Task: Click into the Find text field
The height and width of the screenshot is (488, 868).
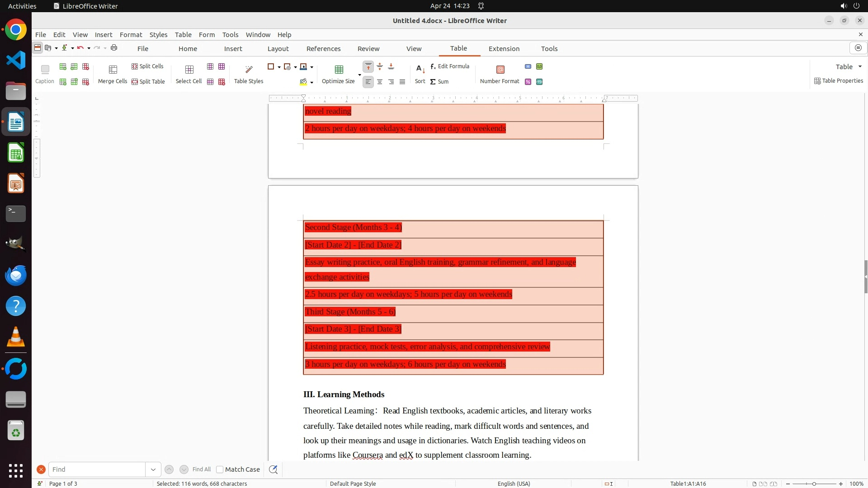Action: (97, 469)
